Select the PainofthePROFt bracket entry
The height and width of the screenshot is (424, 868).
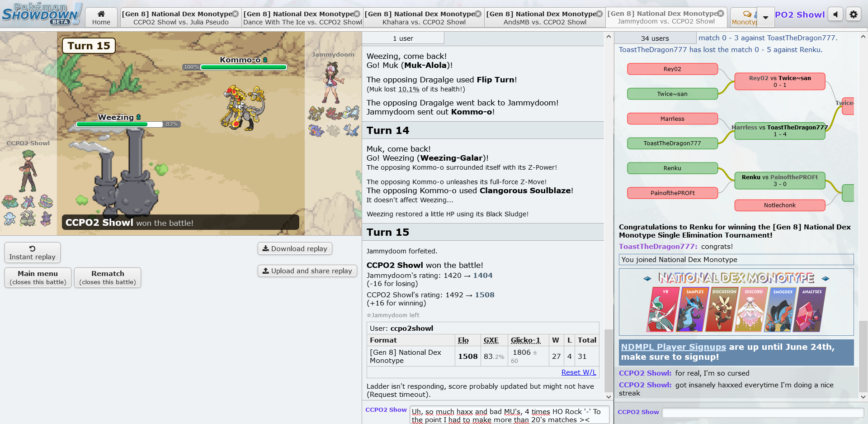[672, 193]
